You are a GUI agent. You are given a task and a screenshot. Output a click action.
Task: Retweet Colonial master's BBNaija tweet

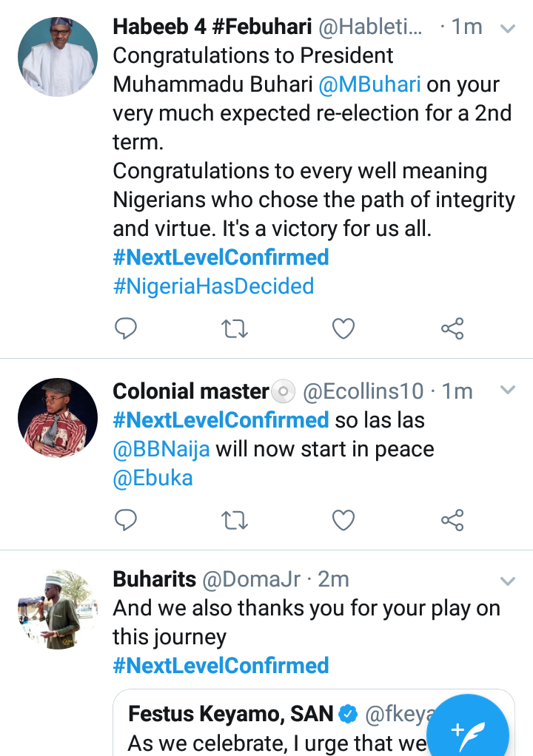click(235, 521)
